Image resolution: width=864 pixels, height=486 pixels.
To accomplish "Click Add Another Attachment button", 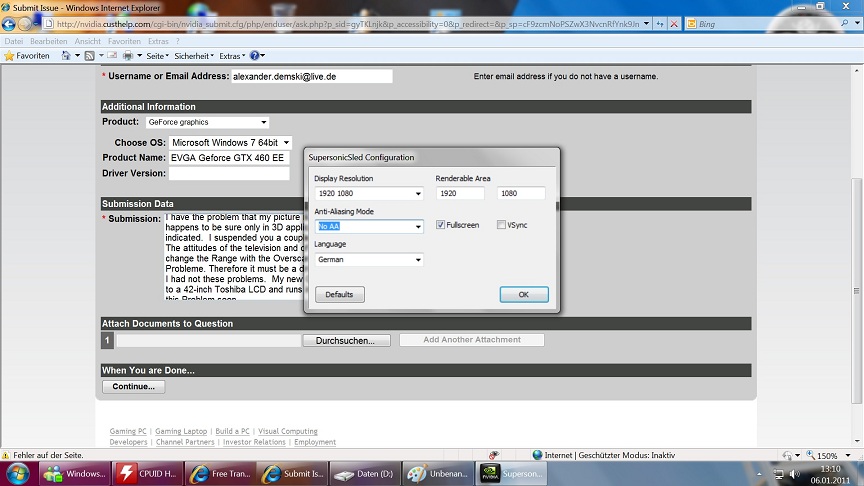I will pos(472,340).
